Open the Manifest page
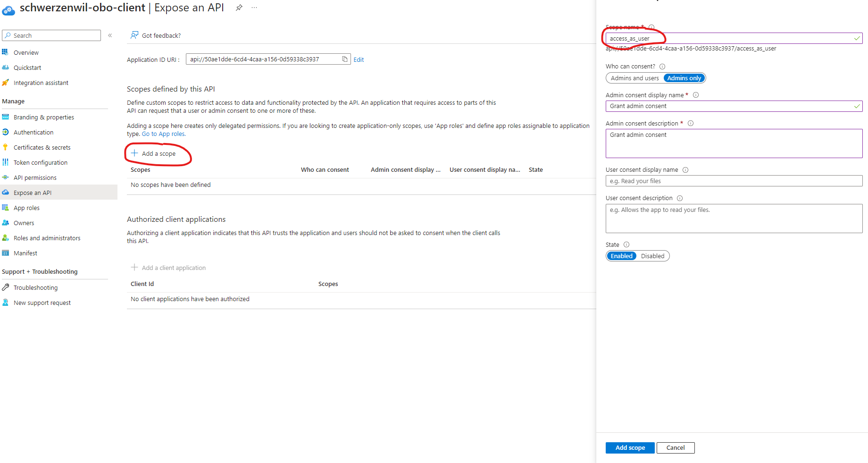 [x=25, y=253]
